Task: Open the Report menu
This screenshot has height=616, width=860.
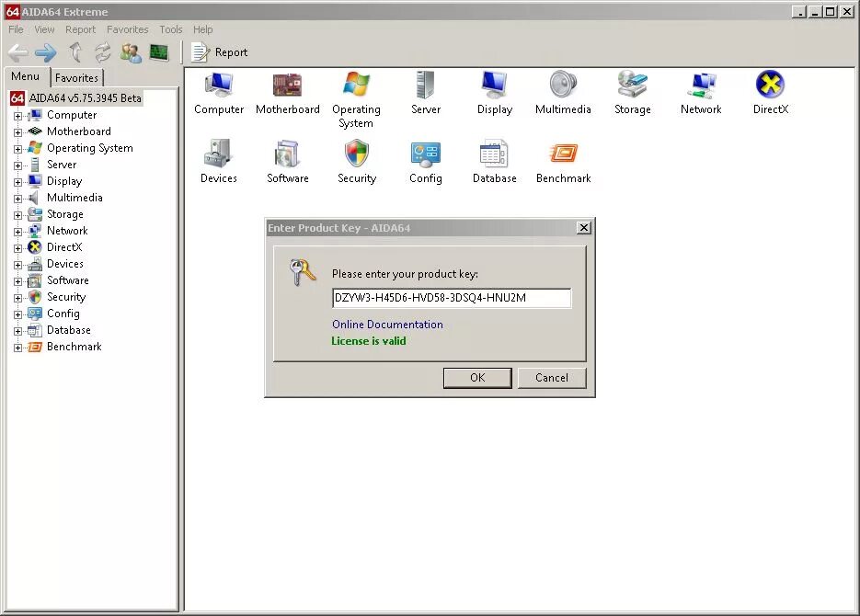Action: [80, 29]
